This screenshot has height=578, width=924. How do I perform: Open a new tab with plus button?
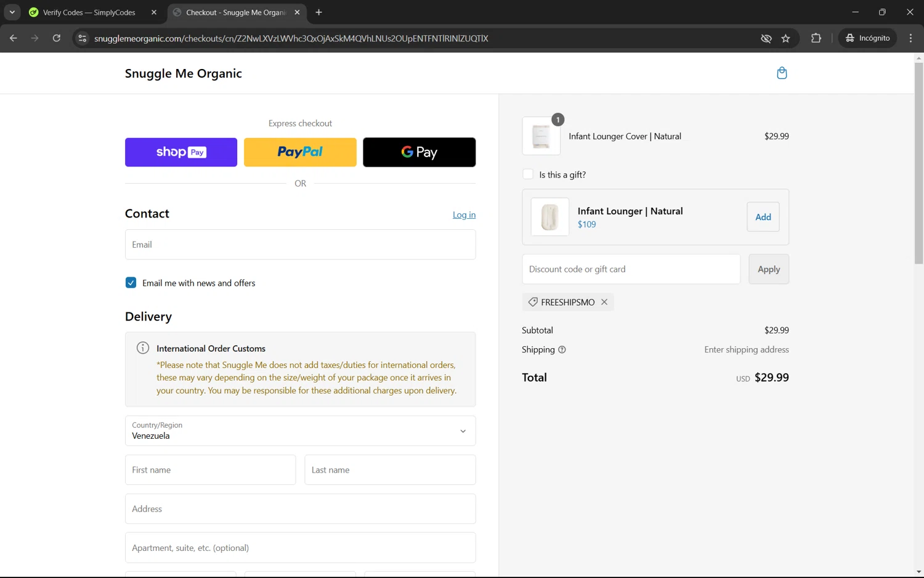pyautogui.click(x=318, y=12)
